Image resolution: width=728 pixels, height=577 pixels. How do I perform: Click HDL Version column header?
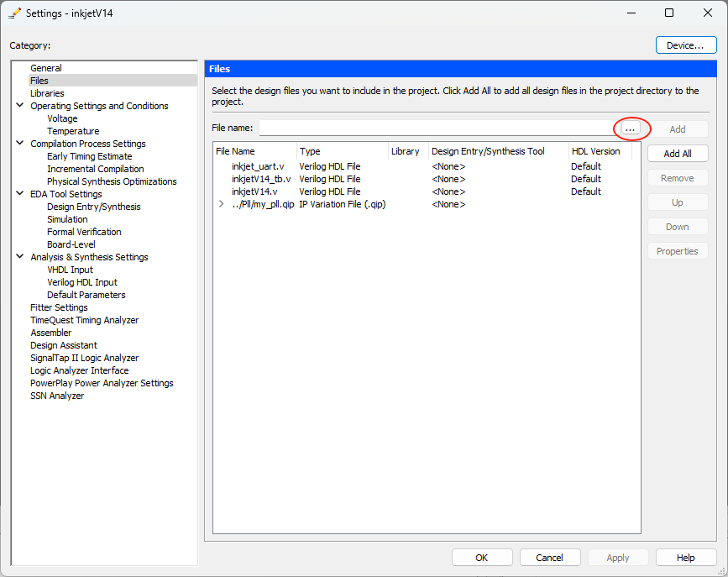[x=600, y=151]
